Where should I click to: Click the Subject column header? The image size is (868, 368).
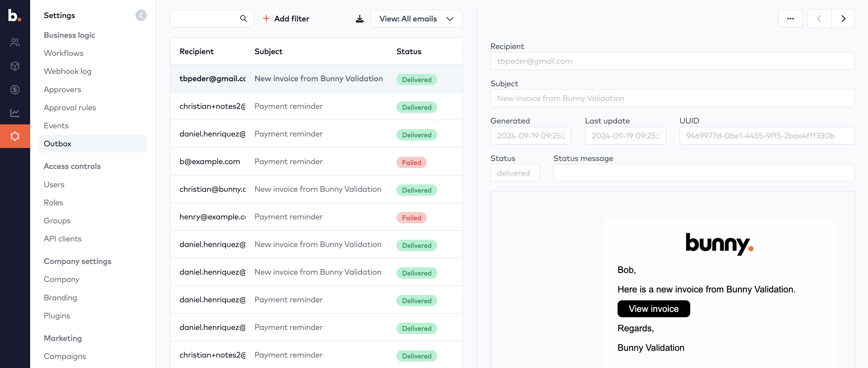(268, 51)
